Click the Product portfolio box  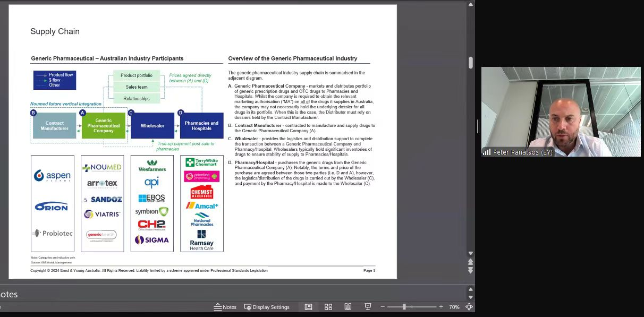pyautogui.click(x=137, y=75)
